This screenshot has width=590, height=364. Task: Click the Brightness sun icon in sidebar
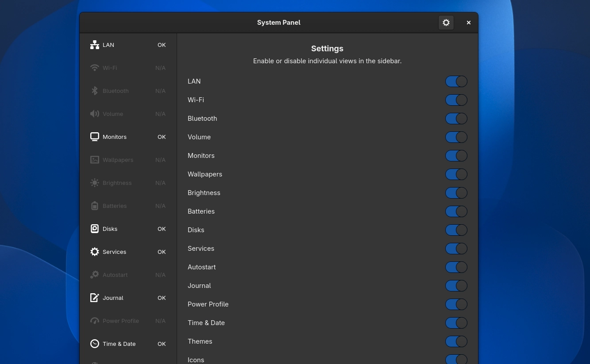(x=95, y=183)
